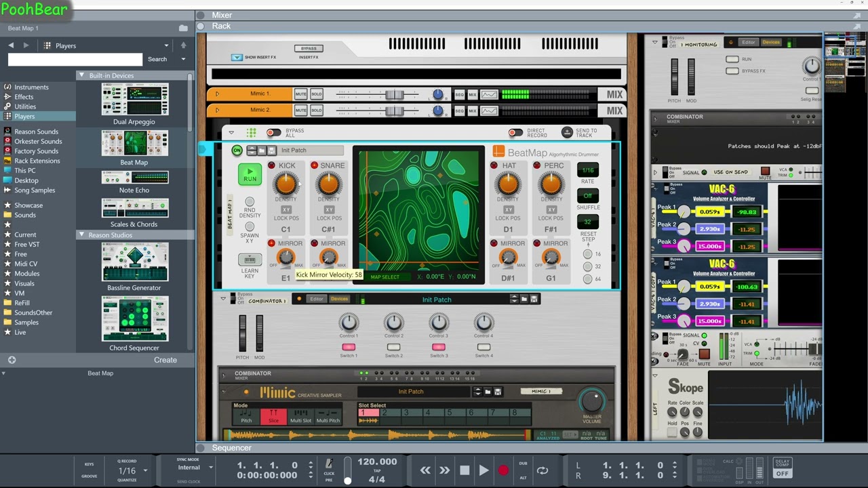Click the Combinator 1 save patch icon

tap(534, 299)
